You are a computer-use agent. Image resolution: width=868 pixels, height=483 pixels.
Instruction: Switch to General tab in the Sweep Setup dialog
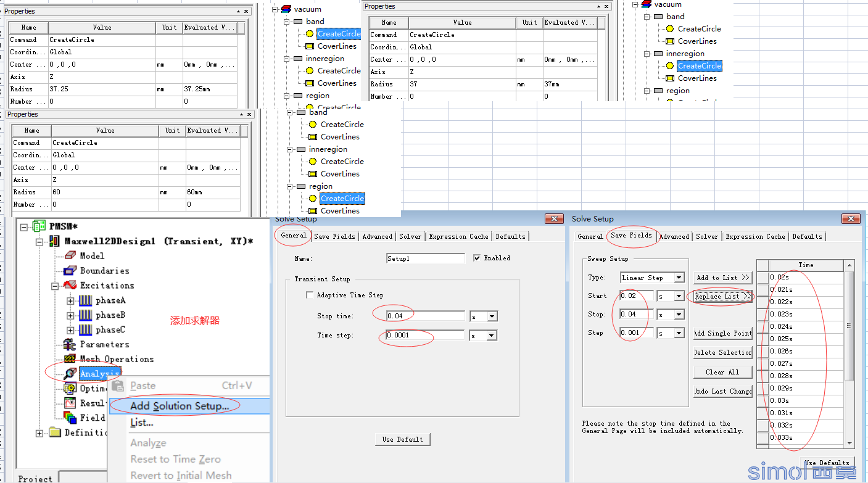click(590, 236)
